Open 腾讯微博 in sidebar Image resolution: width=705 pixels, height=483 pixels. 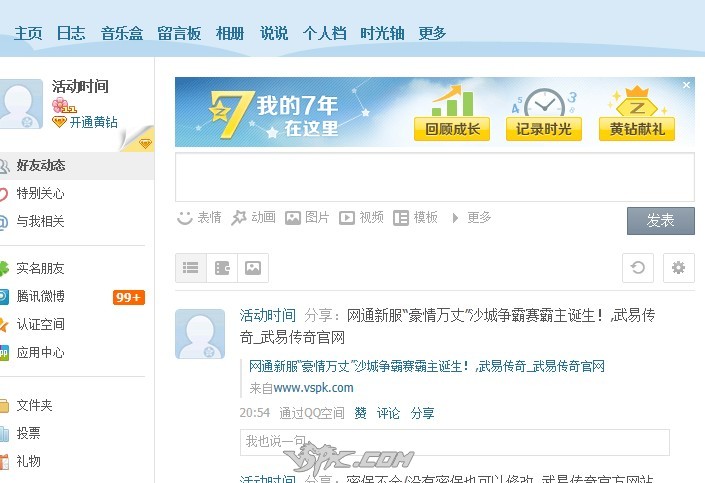click(x=41, y=296)
